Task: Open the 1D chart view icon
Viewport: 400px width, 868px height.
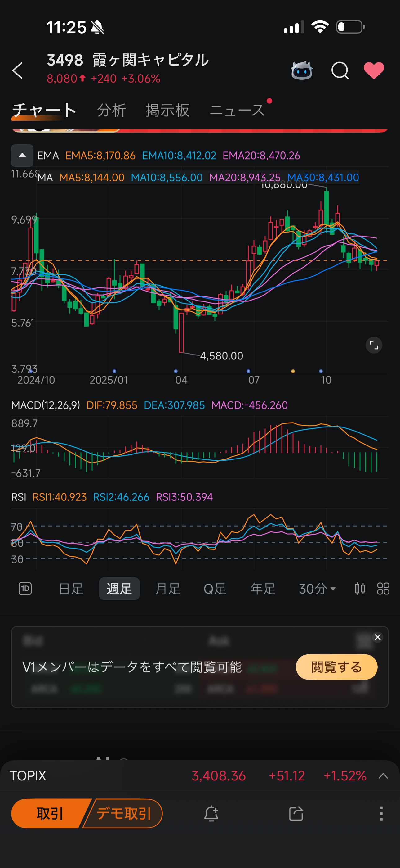Action: 25,589
